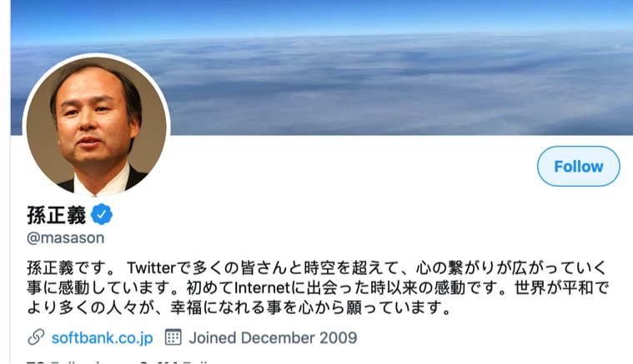The image size is (633, 364).
Task: Click the partially visible Followers count
Action: point(174,362)
